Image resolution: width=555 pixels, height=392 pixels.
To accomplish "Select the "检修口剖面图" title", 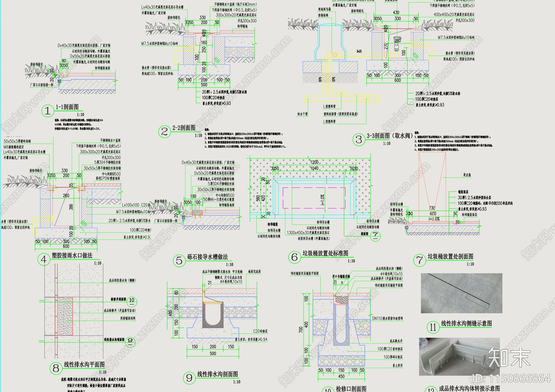I will click(x=351, y=389).
